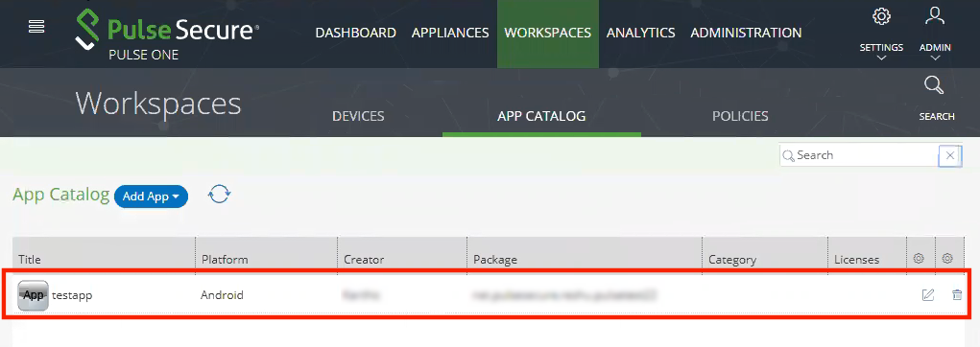Click the Workspaces page heading
This screenshot has height=347, width=980.
pyautogui.click(x=158, y=103)
